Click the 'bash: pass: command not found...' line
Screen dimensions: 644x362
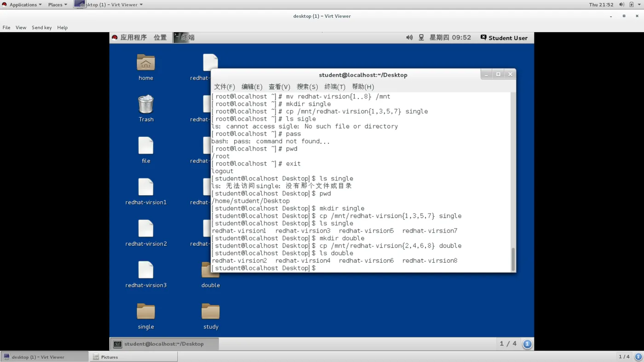(270, 141)
